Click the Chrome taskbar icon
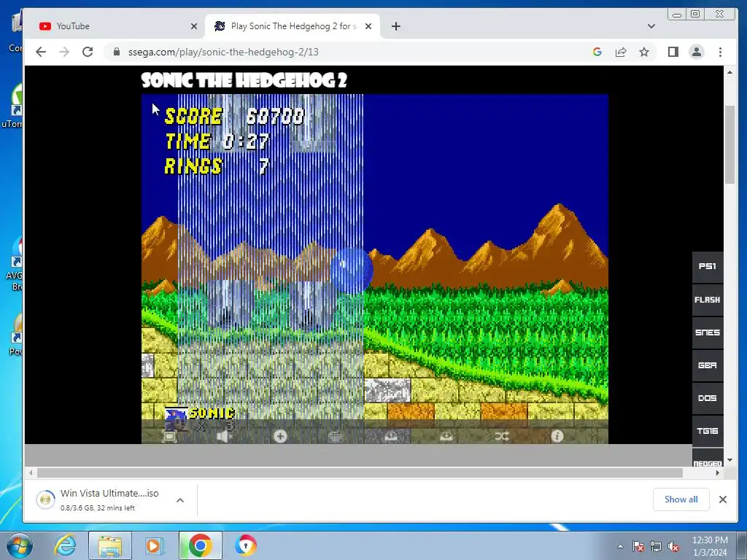 point(200,545)
